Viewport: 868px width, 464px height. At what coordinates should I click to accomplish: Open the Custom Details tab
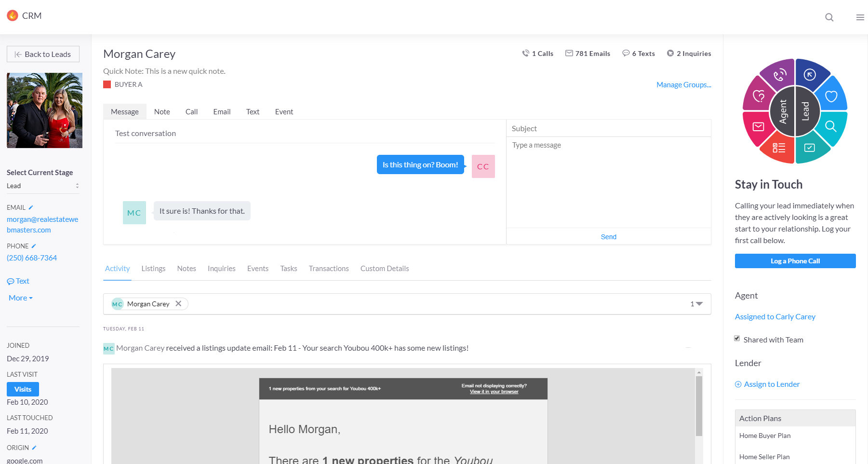(385, 269)
